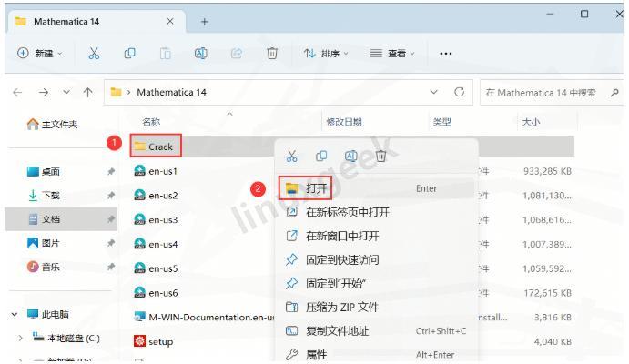Select the M-WIN-Documentation.en-us file
Viewport: 629px width, 364px height.
click(x=204, y=317)
